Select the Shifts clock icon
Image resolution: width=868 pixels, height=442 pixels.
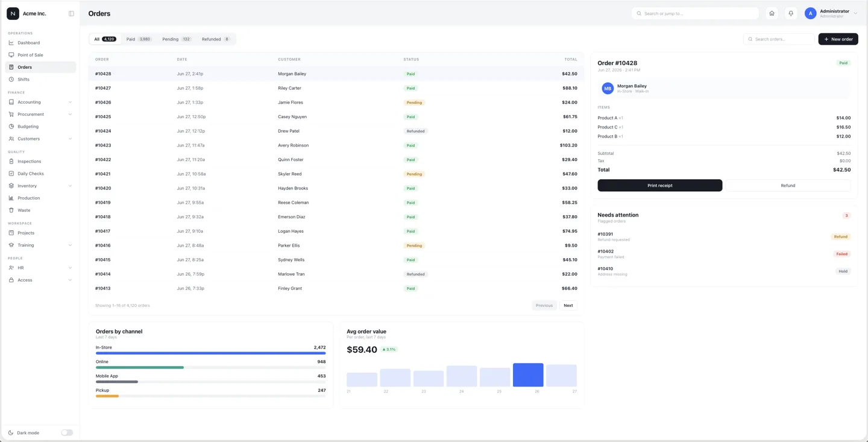(11, 80)
